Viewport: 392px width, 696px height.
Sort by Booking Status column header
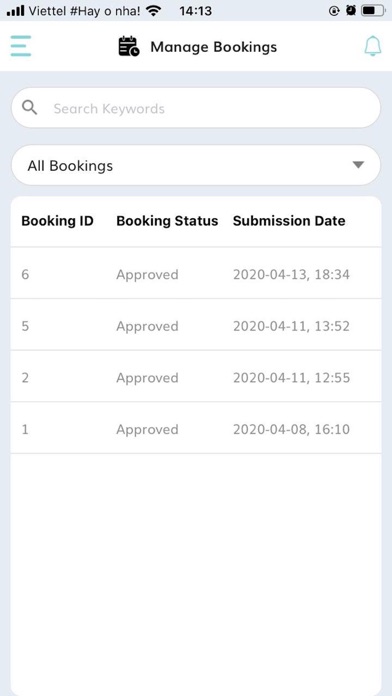tap(167, 221)
